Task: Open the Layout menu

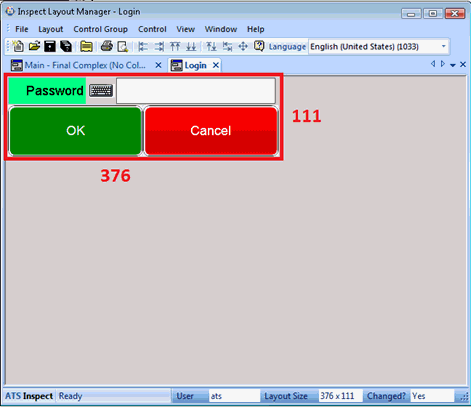Action: tap(51, 29)
